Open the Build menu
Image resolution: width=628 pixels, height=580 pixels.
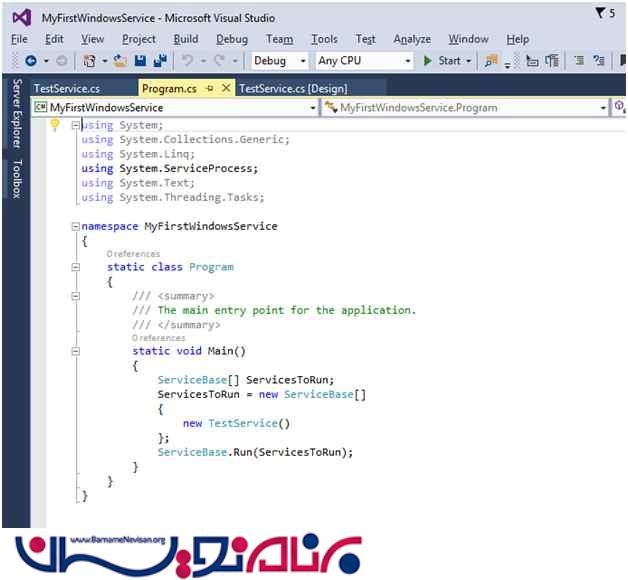(186, 39)
